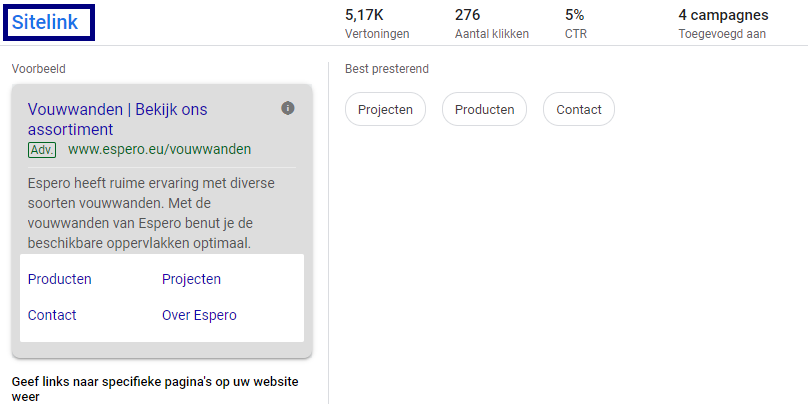Click the Vouwwanden ad headline

(117, 119)
